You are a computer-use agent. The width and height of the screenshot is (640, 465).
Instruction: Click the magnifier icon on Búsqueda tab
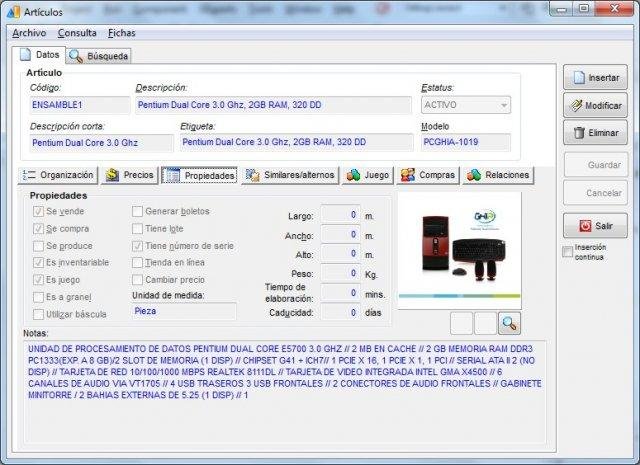76,56
